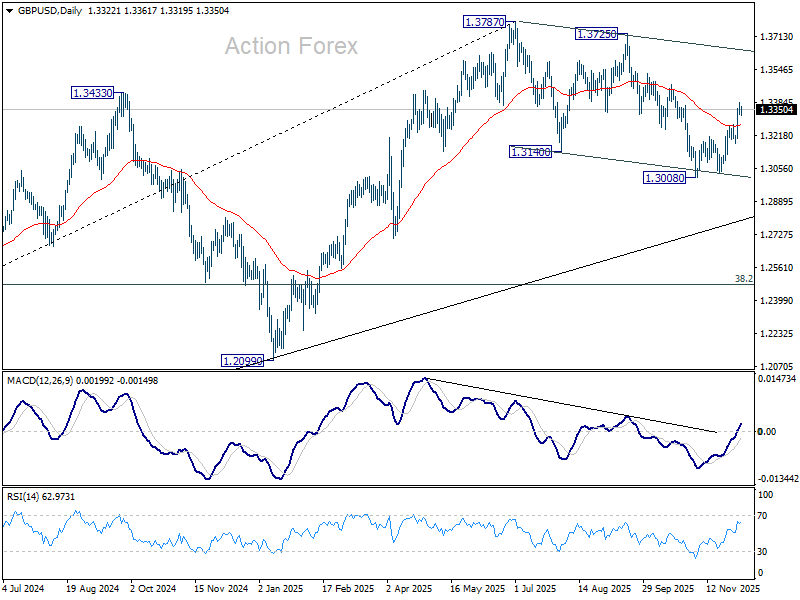Viewport: 800px width, 600px height.
Task: Click the 1.27275 price axis value
Action: point(777,235)
